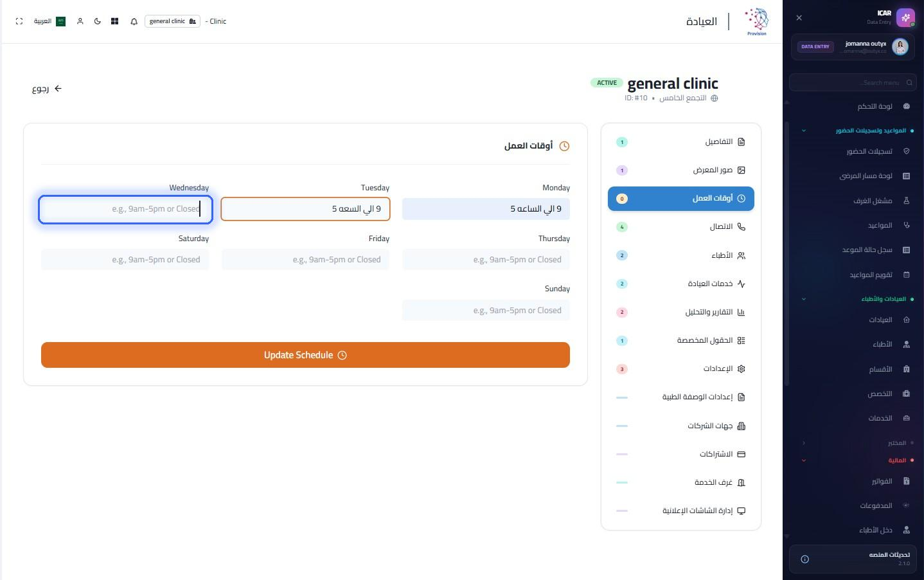Screen dimensions: 924x580
Task: Click the Monday hours field
Action: click(486, 209)
